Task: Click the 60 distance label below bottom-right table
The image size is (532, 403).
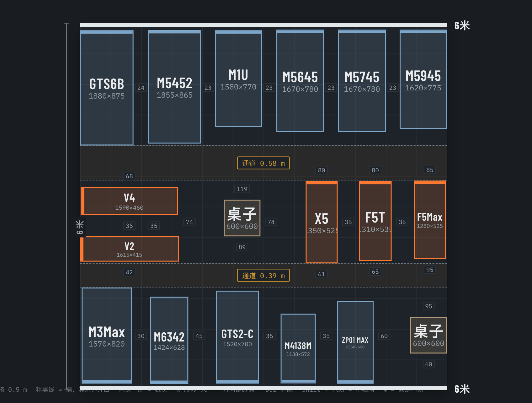Action: pos(428,364)
